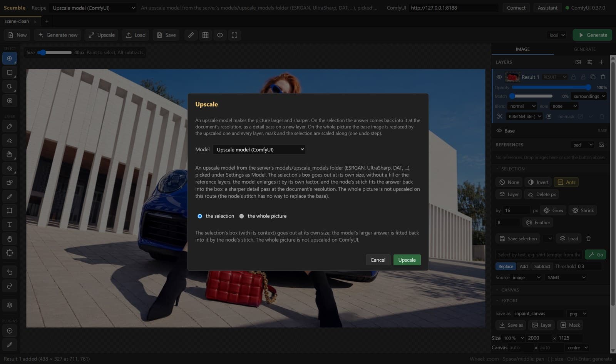Click the fullscreen icon in top toolbar

pos(234,35)
